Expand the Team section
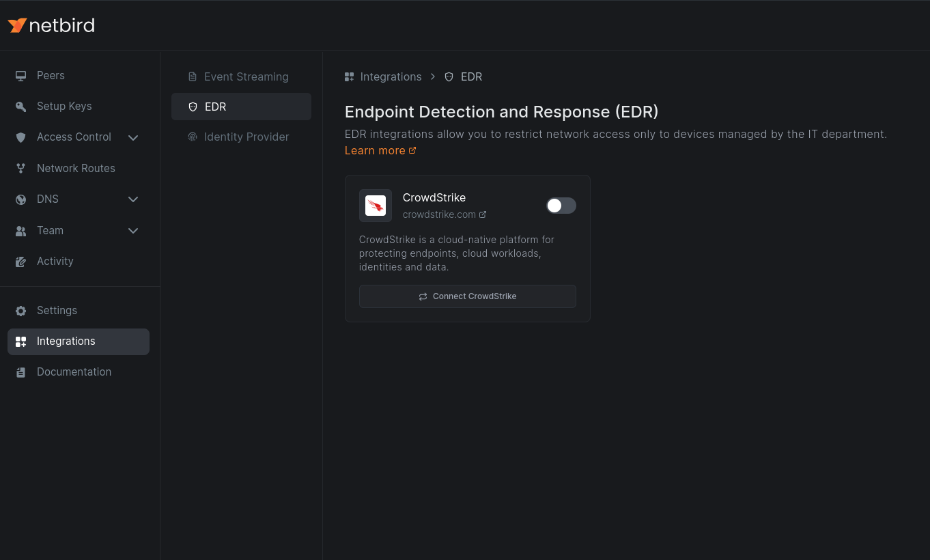Screen dimensions: 930x560 (x=133, y=231)
